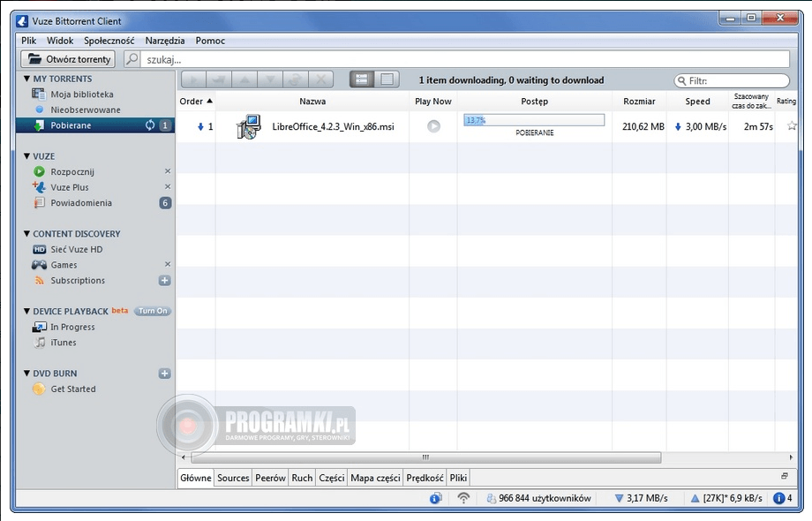The height and width of the screenshot is (521, 812).
Task: Rate LibreOffice torrent with the star icon
Action: (792, 126)
